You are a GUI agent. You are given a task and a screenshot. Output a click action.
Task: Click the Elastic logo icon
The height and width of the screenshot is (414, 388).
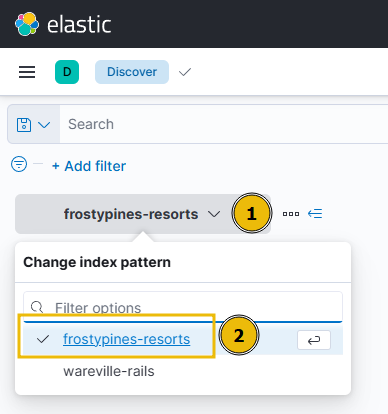[x=27, y=24]
